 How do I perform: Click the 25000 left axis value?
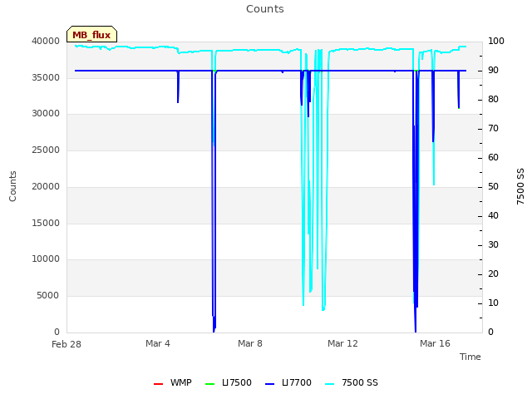click(x=46, y=150)
